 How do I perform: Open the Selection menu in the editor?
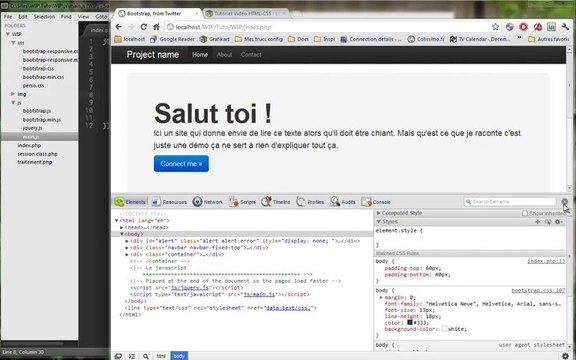tap(44, 17)
